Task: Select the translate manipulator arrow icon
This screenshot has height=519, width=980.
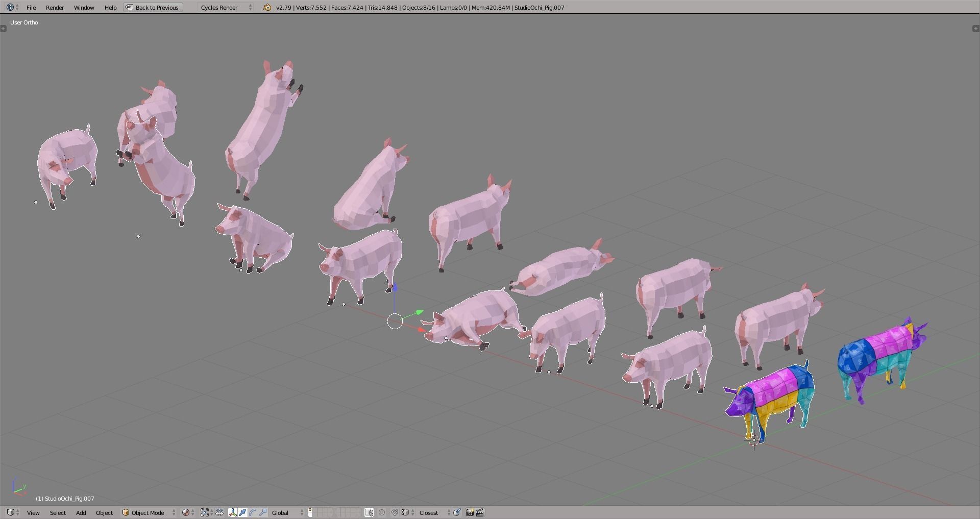Action: 243,512
